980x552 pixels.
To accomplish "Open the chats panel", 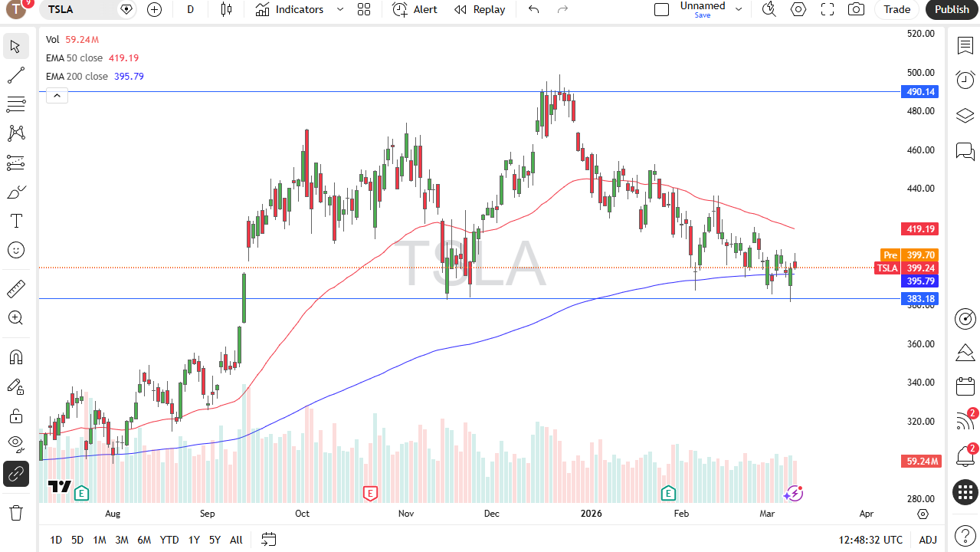I will pos(965,151).
